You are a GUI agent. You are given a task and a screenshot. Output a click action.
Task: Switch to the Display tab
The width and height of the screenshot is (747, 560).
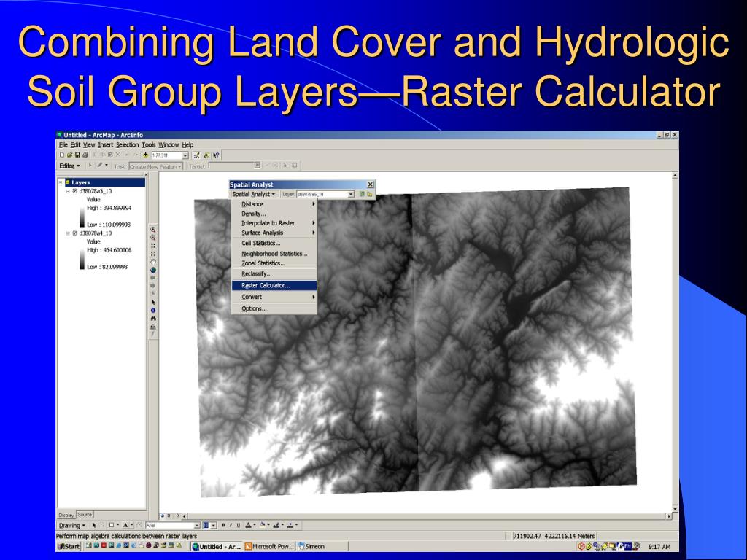(66, 515)
